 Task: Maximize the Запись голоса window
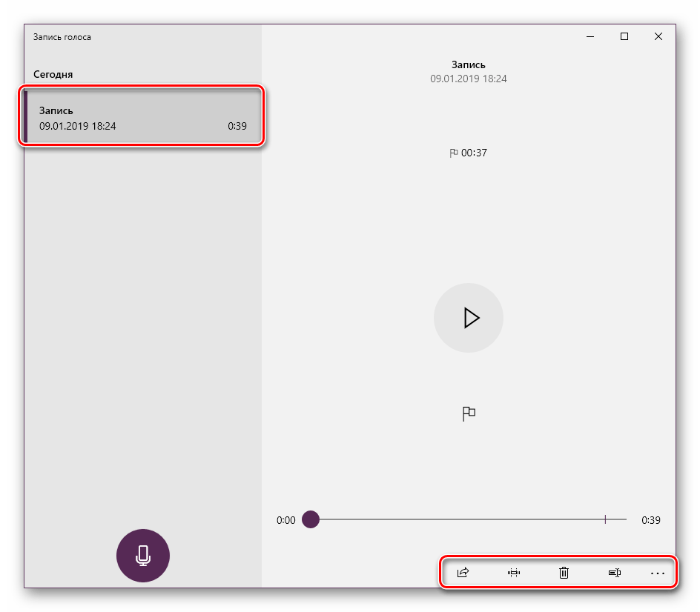pos(624,36)
